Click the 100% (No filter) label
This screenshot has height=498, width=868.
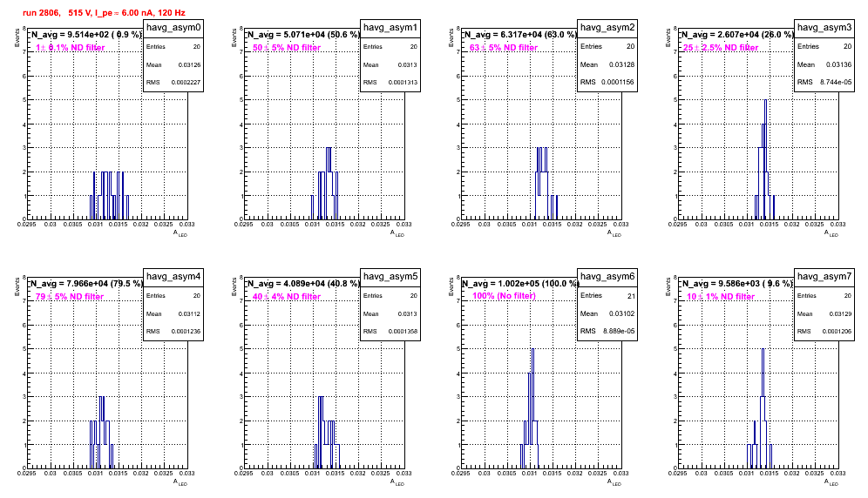coord(505,297)
